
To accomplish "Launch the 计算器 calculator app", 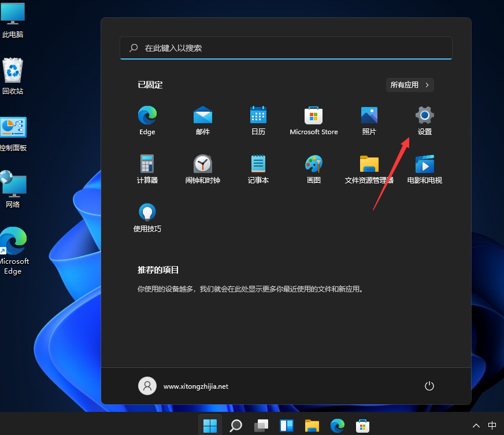I will pyautogui.click(x=147, y=164).
